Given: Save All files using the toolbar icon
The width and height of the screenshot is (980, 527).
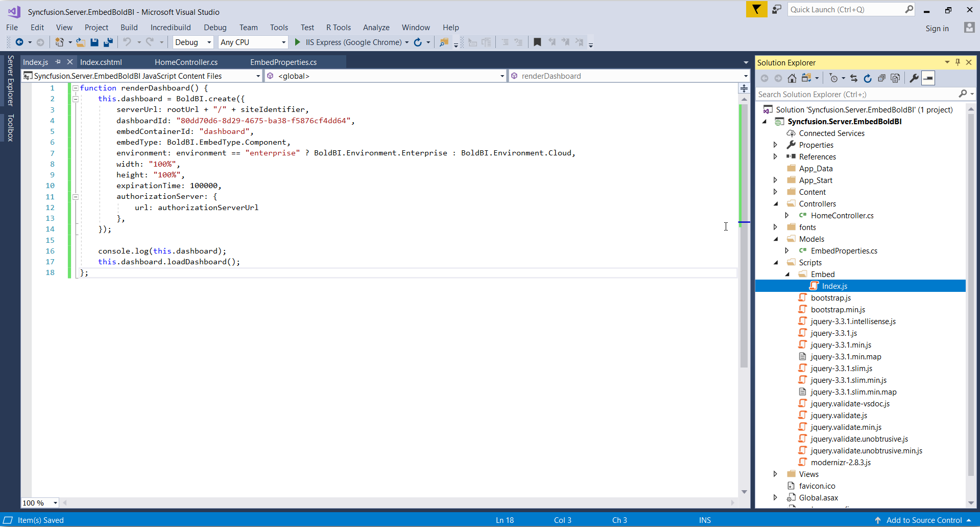Looking at the screenshot, I should [x=108, y=42].
